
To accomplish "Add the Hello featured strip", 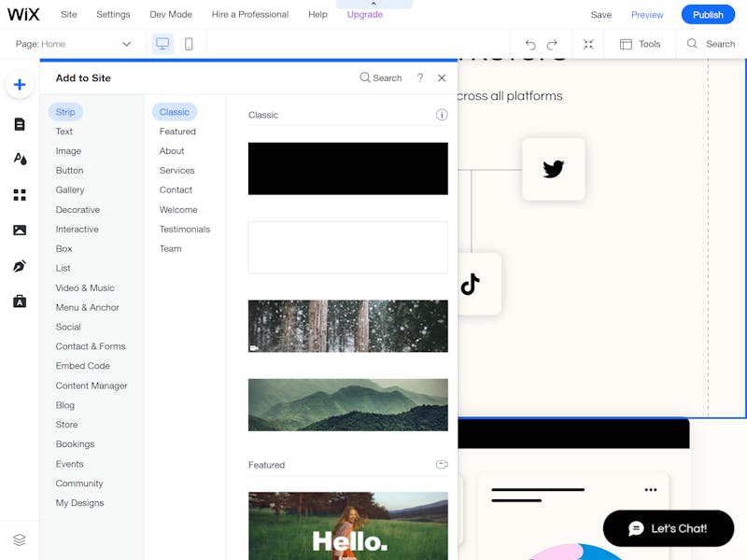I will [347, 525].
